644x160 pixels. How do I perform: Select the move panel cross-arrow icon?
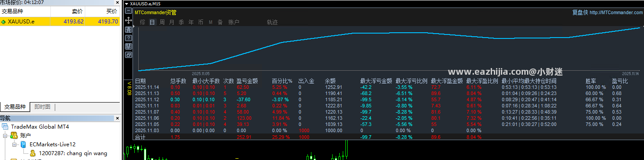tap(129, 21)
